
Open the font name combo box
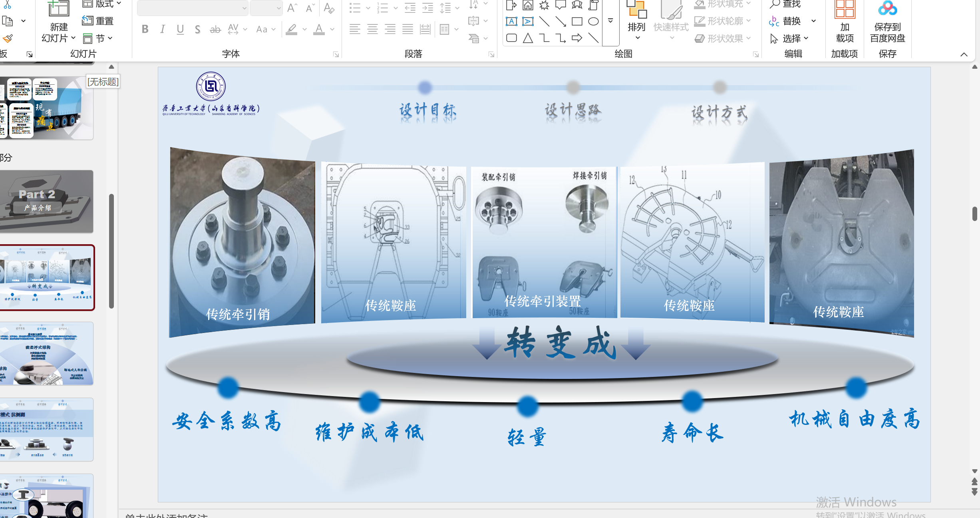[193, 8]
